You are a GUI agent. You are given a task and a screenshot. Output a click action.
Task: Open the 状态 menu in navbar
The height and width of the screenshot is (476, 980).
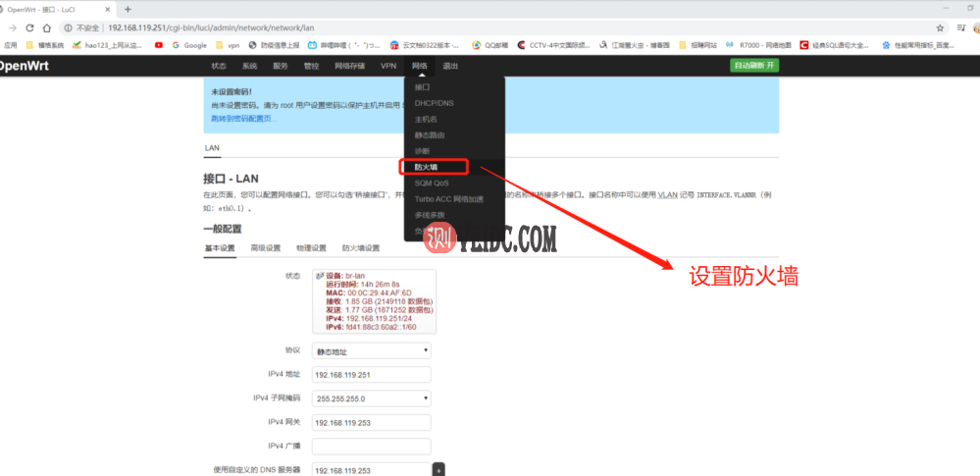point(219,66)
